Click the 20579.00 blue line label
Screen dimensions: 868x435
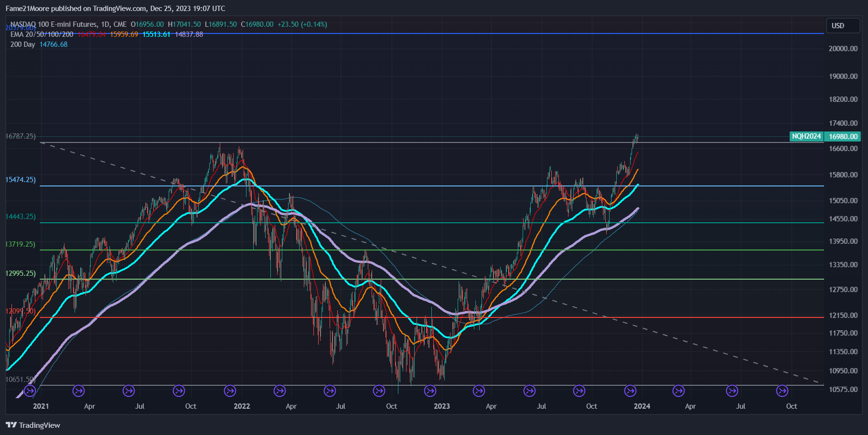pyautogui.click(x=21, y=28)
